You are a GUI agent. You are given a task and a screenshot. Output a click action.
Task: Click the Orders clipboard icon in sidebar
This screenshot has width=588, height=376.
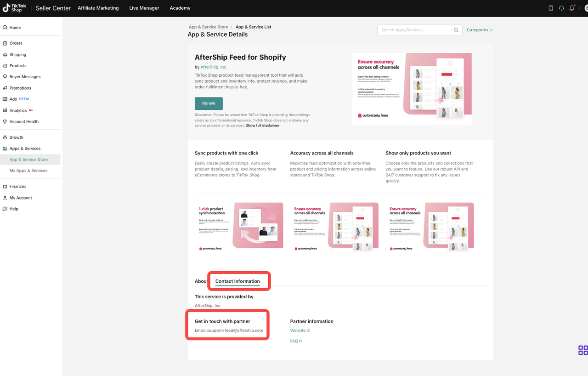click(5, 43)
